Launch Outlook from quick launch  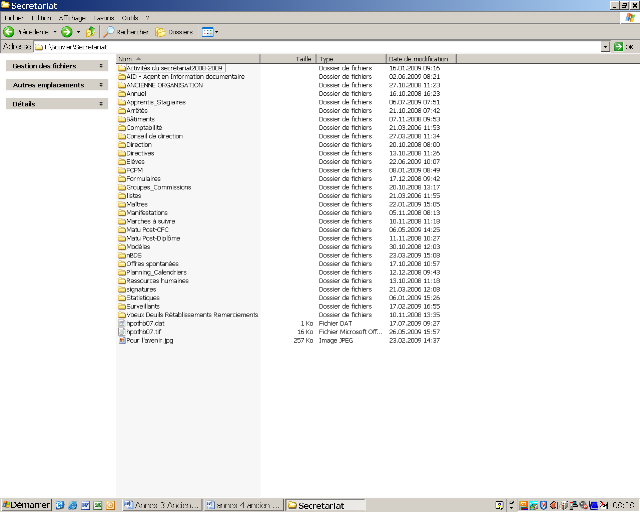[110, 505]
